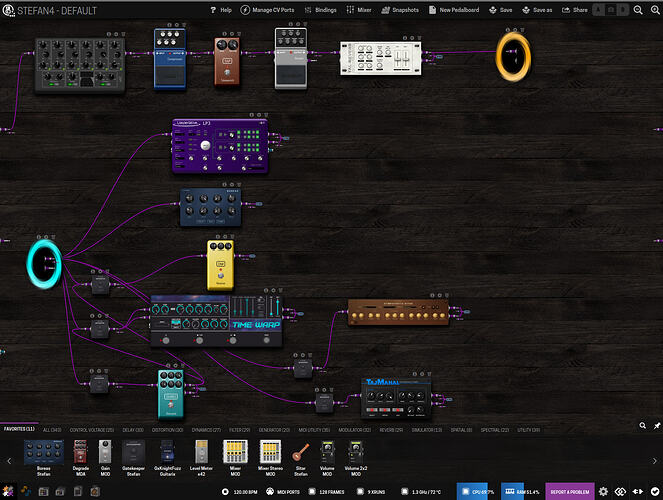Switch to the Generator plugin tab
This screenshot has width=663, height=500.
point(274,429)
